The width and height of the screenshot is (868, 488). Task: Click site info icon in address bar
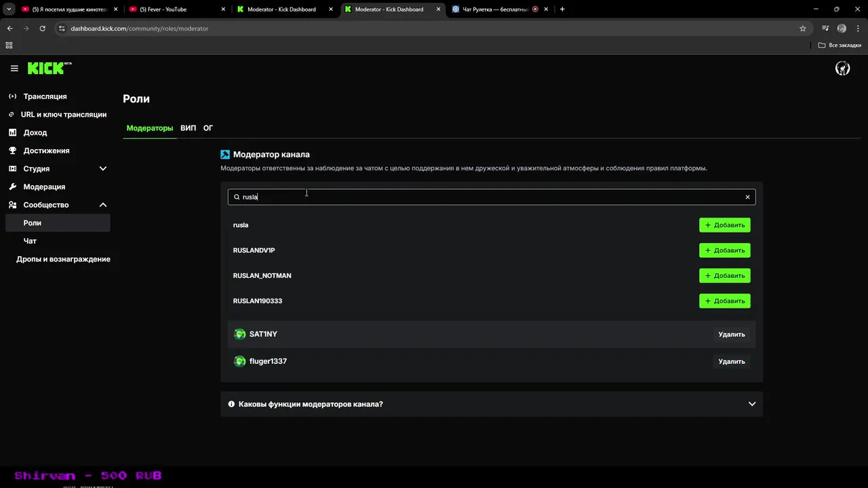point(62,28)
